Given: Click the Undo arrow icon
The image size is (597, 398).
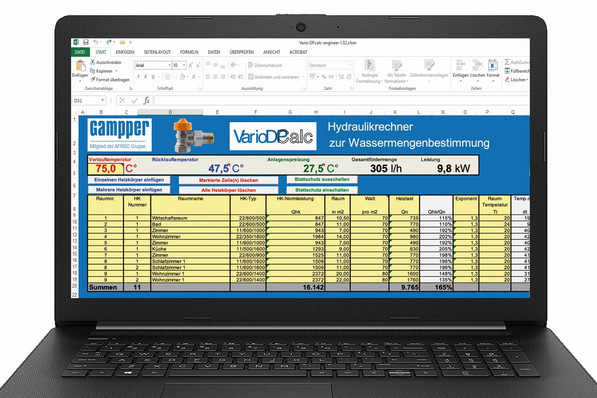Looking at the screenshot, I should point(96,42).
